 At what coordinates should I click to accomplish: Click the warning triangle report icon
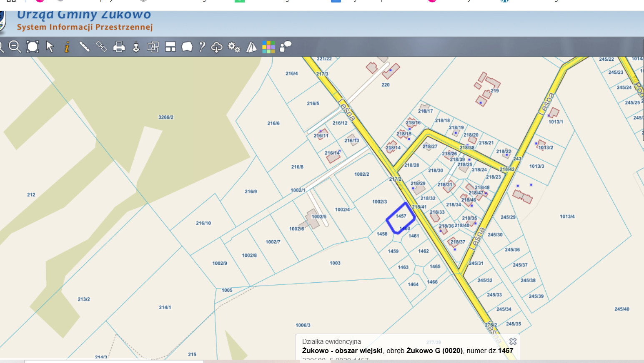(x=251, y=47)
